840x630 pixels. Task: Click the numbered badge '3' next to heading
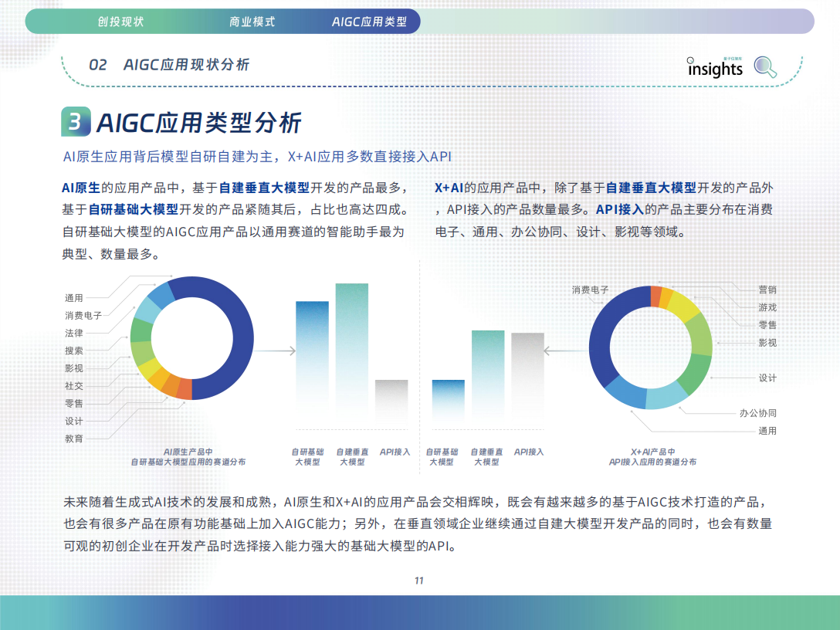(75, 120)
